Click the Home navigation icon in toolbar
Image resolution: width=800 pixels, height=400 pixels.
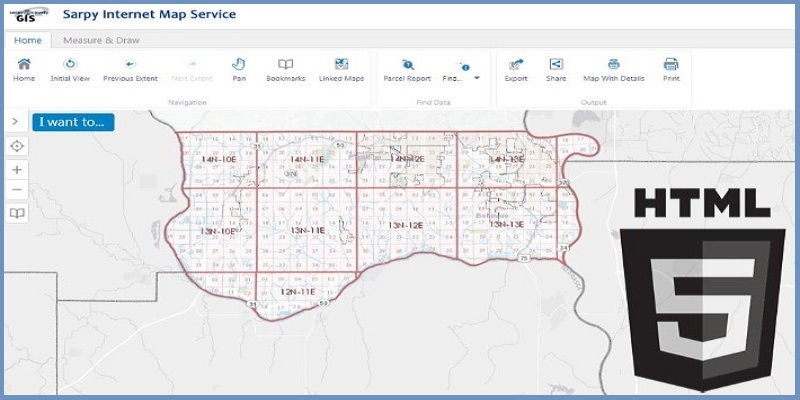point(24,64)
